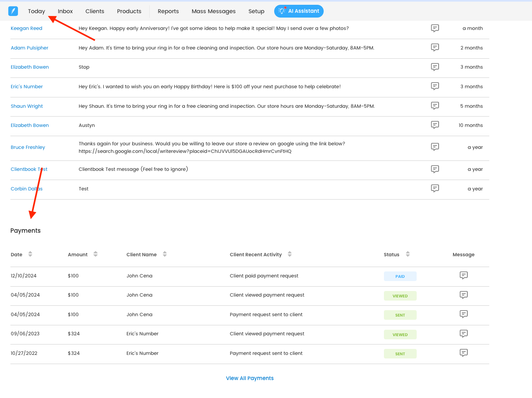Sort payments by Status column
This screenshot has width=532, height=398.
tap(407, 254)
